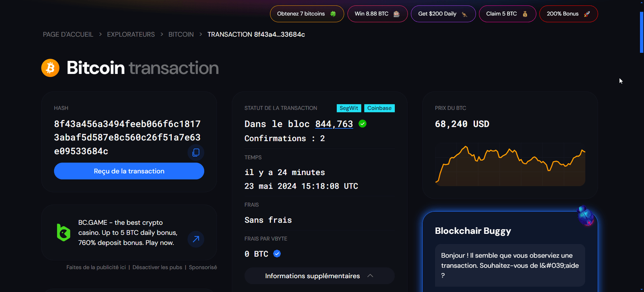Click the Bitcoin logo beside the page title
The image size is (644, 292).
pos(50,68)
